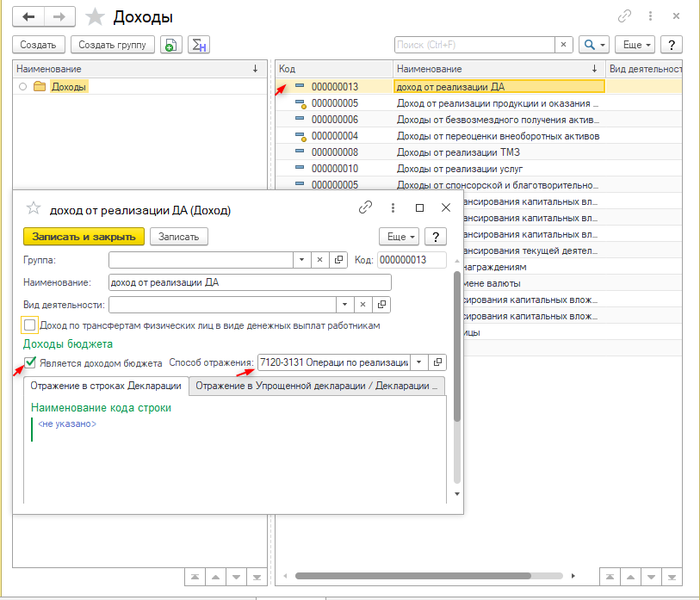Image resolution: width=700 pixels, height=600 pixels.
Task: Copy link to Доходы list icon
Action: tap(624, 16)
